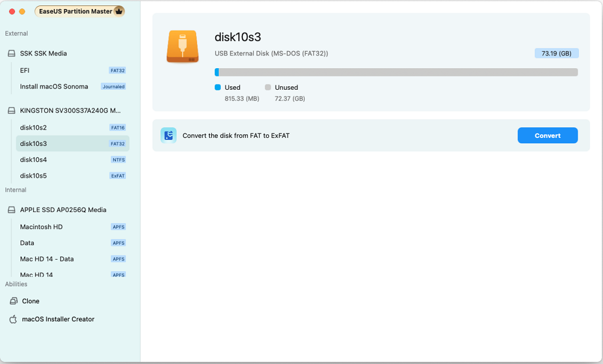Click the SSK SSK Media disk icon
The height and width of the screenshot is (364, 603).
11,54
